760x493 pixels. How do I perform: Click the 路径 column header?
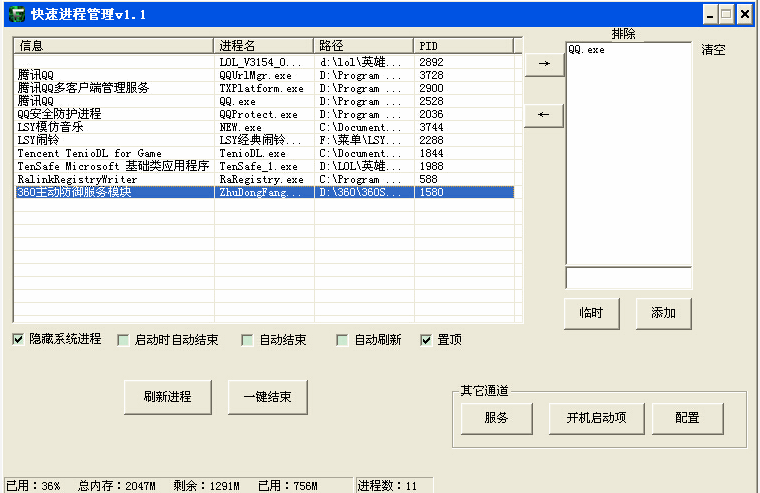pyautogui.click(x=363, y=46)
